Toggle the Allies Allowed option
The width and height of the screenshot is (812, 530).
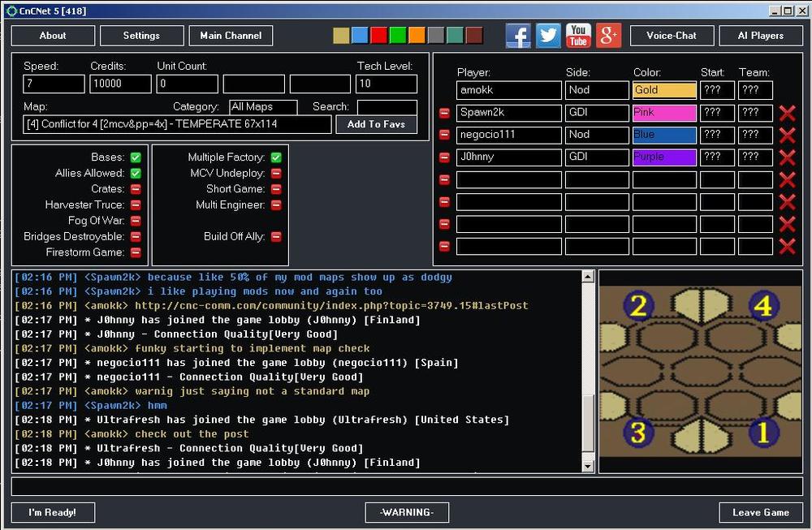tap(136, 174)
